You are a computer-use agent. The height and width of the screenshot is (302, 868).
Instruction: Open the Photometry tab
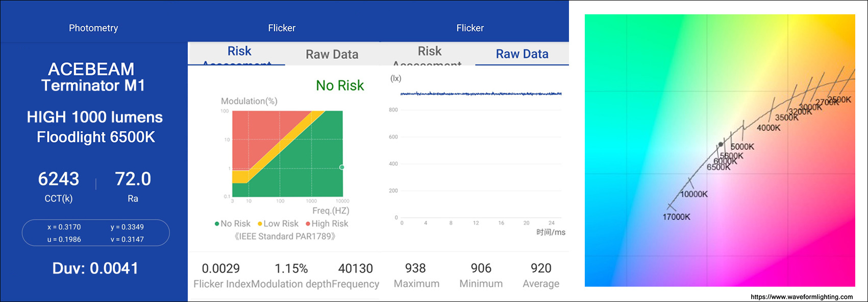click(93, 28)
